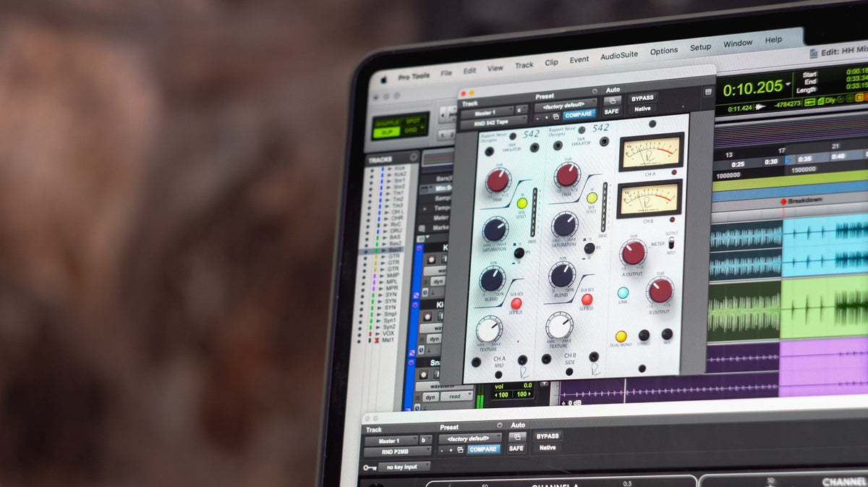The width and height of the screenshot is (868, 487).
Task: Click channel A white TEXTURE knob
Action: click(489, 329)
